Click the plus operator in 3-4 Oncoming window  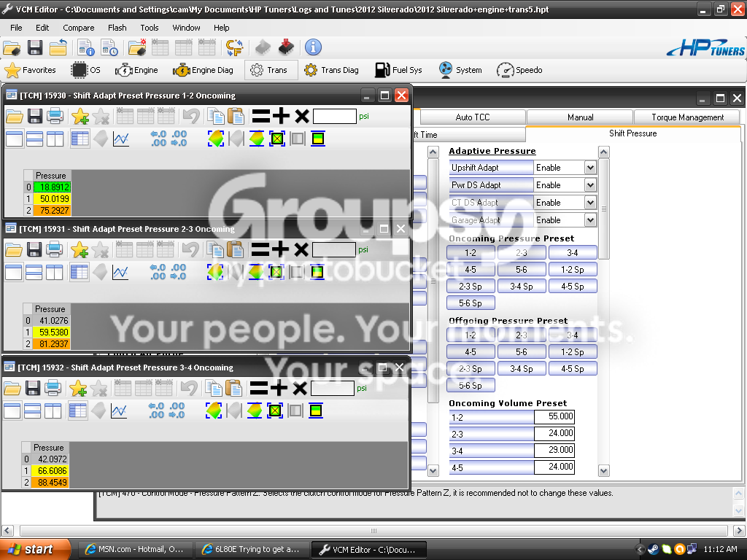(279, 388)
